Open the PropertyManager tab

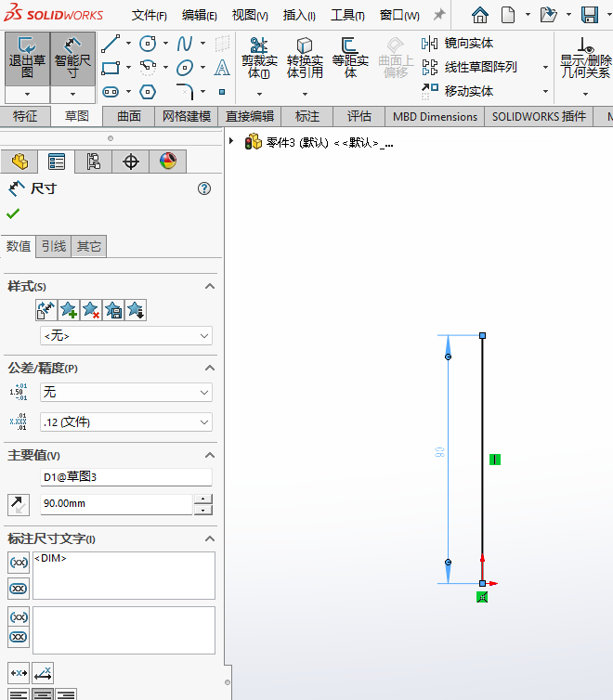pos(57,162)
